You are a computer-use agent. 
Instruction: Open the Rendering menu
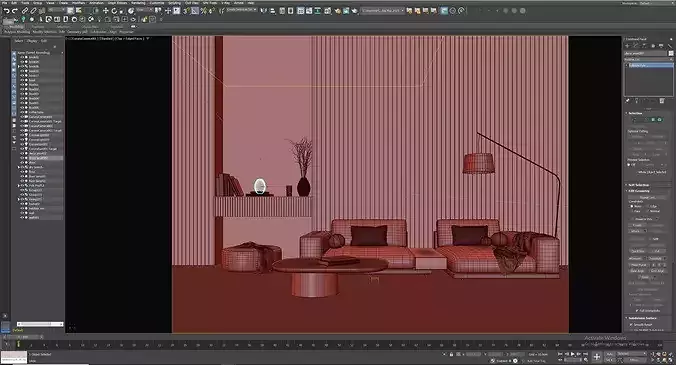coord(138,3)
